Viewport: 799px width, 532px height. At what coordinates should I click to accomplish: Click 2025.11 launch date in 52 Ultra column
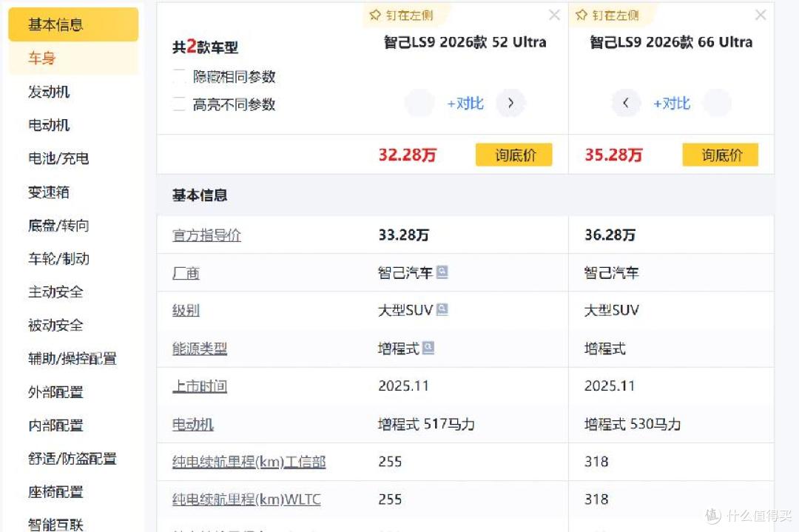point(404,385)
